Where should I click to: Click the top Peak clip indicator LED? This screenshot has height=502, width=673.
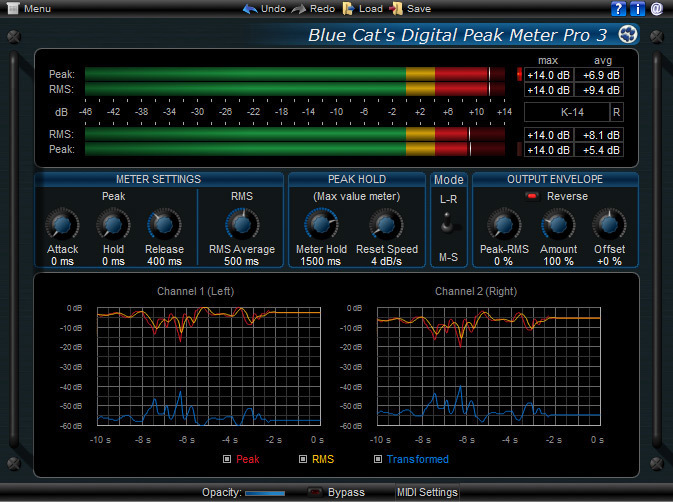(519, 74)
